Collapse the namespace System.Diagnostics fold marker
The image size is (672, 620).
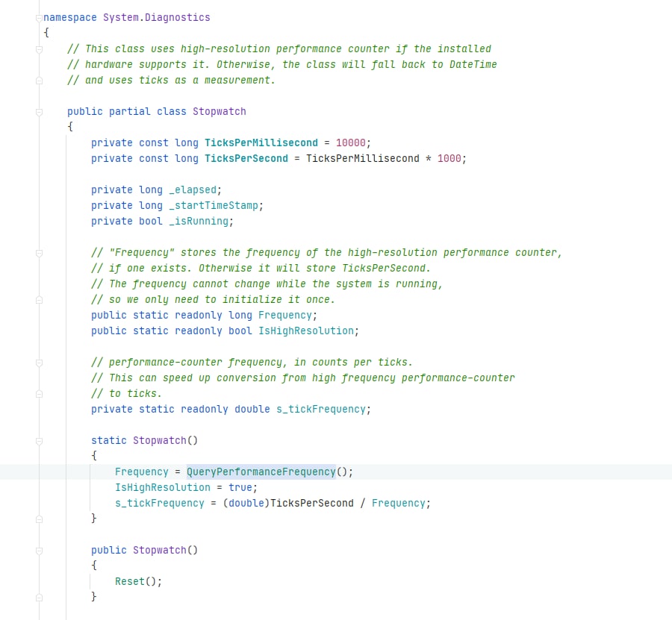click(x=39, y=18)
